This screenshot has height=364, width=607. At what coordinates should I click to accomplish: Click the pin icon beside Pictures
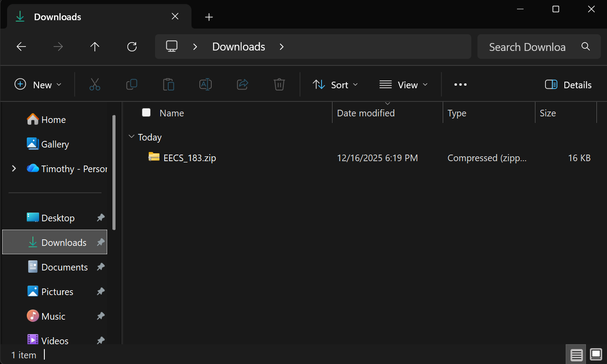coord(101,292)
